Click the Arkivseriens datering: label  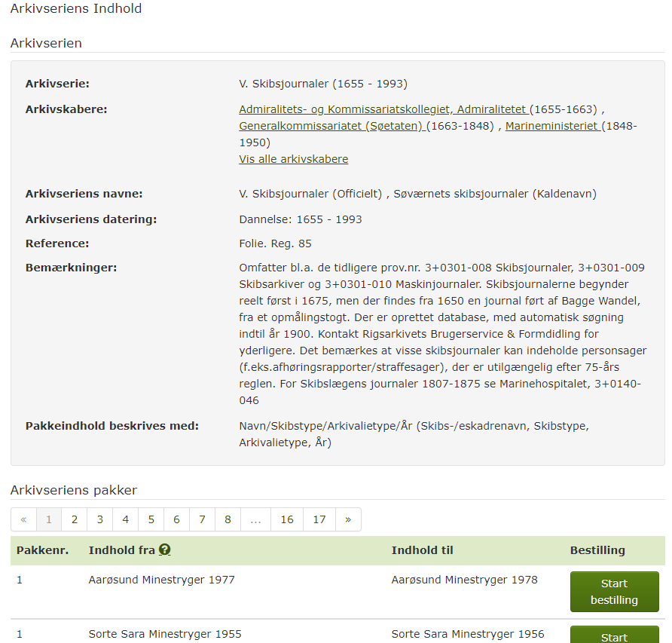pyautogui.click(x=91, y=219)
